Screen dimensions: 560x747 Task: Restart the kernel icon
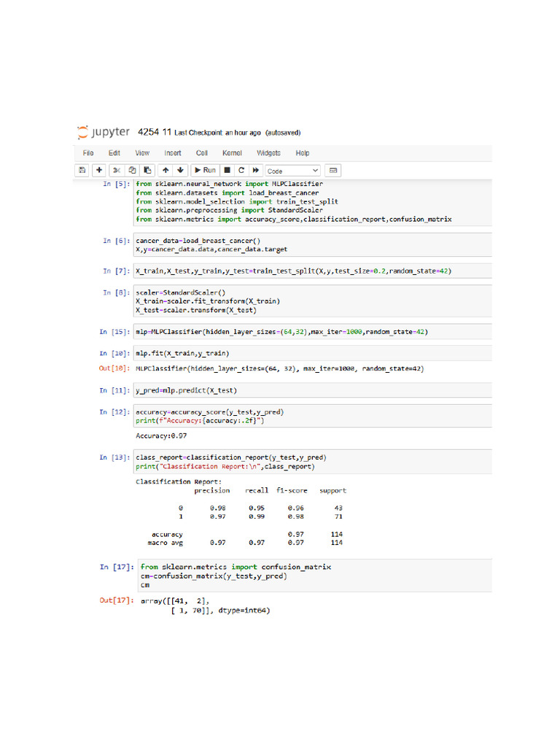241,170
